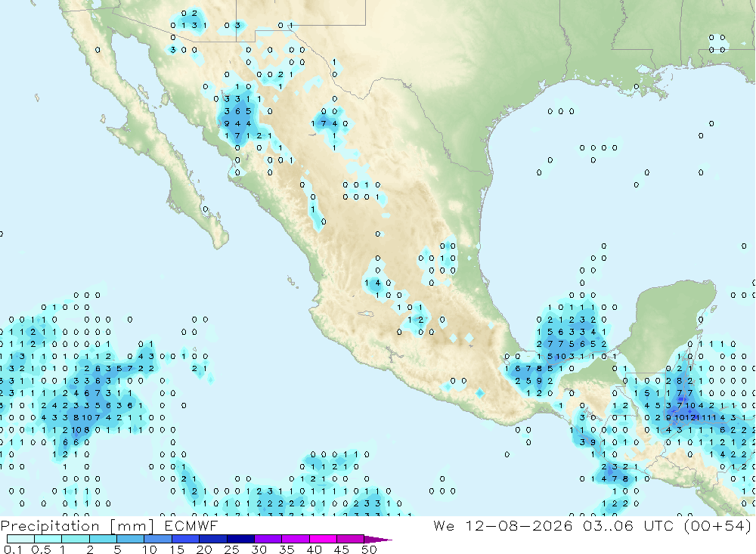Click the '03..06' time range text
The height and width of the screenshot is (554, 756).
pos(608,525)
